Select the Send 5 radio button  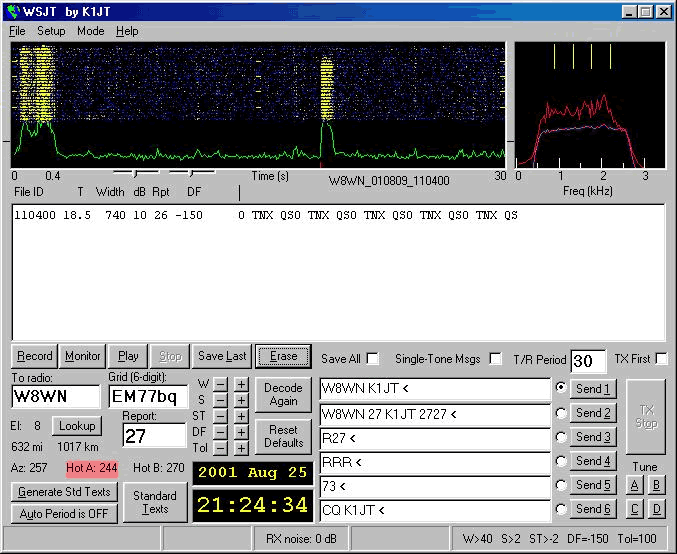561,485
